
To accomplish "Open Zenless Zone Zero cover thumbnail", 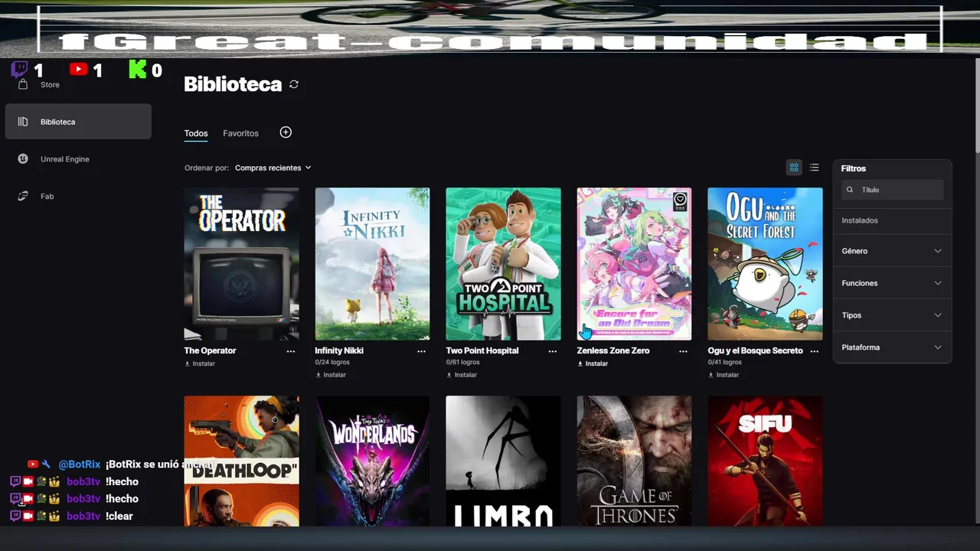I will (634, 264).
